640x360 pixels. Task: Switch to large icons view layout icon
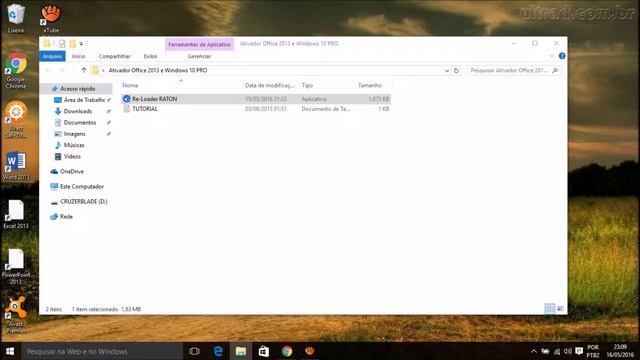(560, 309)
